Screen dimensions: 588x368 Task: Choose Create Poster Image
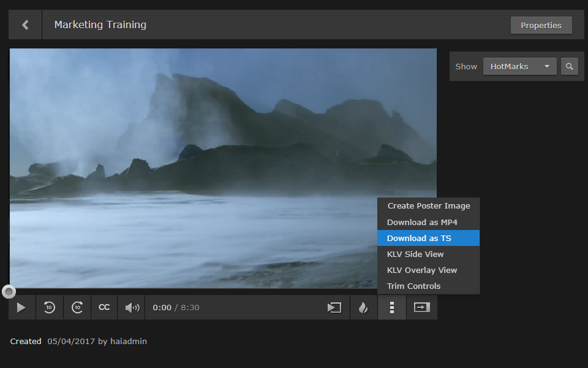point(428,205)
